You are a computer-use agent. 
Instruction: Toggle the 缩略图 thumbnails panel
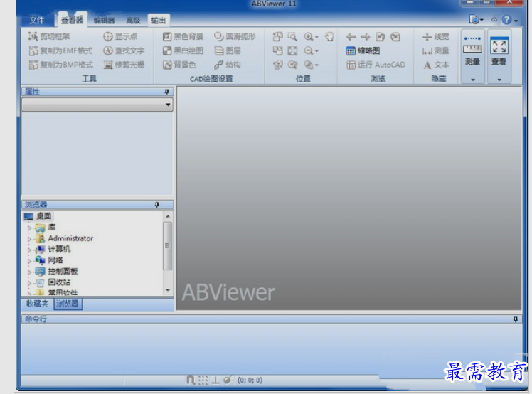tap(363, 51)
